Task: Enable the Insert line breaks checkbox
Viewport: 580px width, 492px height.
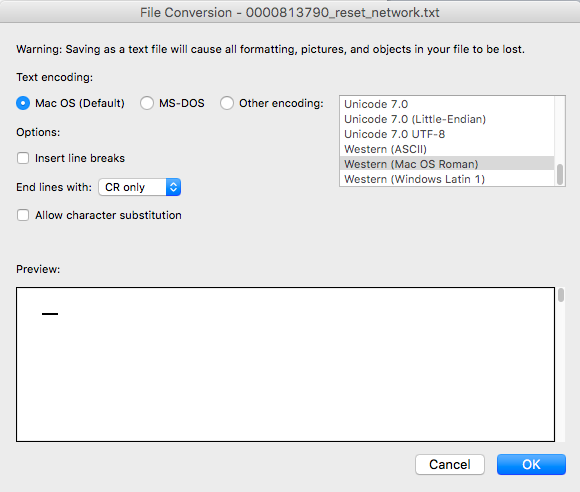Action: coord(23,158)
